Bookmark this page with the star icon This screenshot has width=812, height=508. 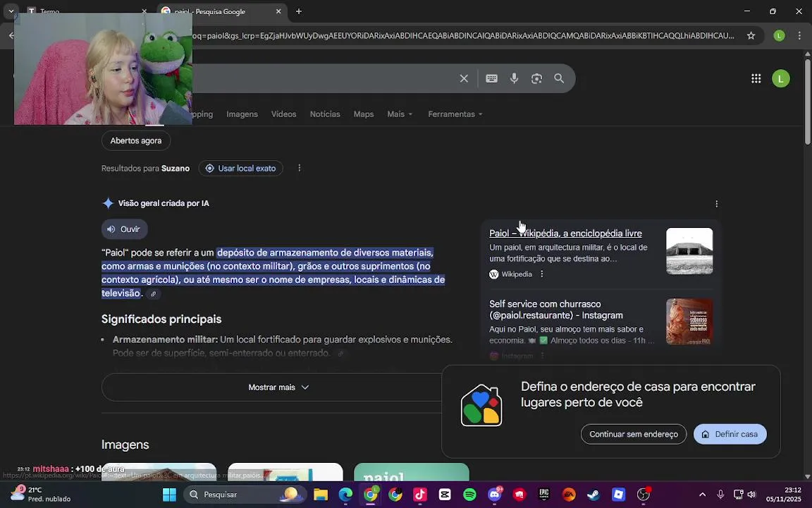(751, 35)
